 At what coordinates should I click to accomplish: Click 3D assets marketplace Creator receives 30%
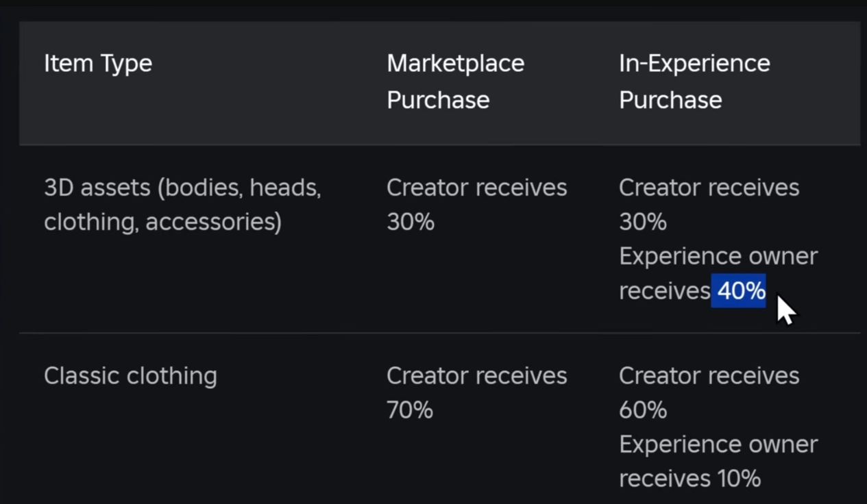477,205
